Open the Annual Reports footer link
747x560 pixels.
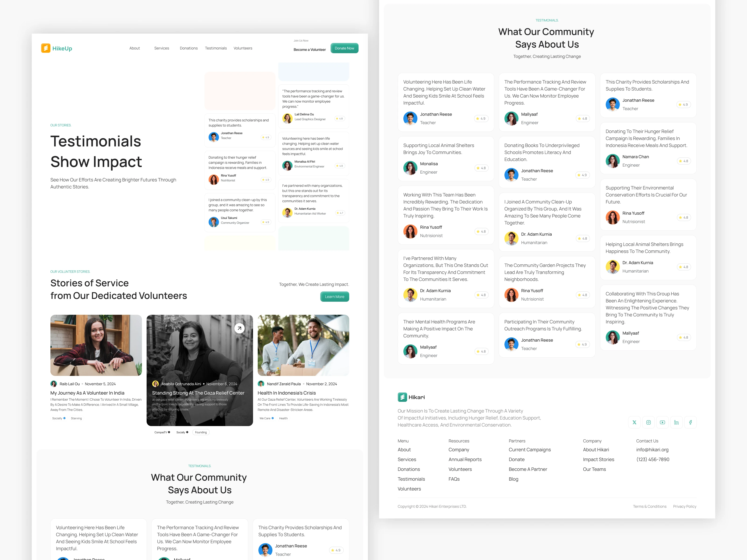click(x=465, y=459)
